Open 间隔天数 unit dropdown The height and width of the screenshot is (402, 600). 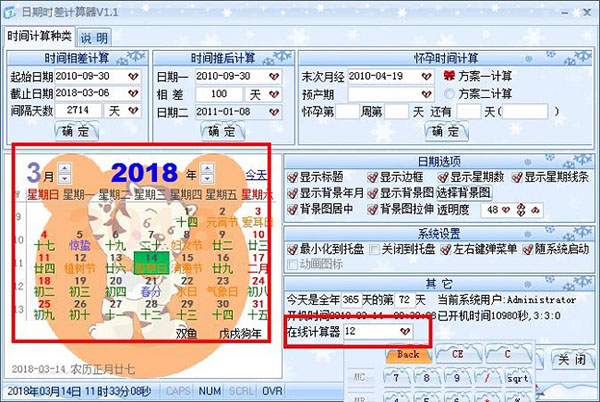133,111
